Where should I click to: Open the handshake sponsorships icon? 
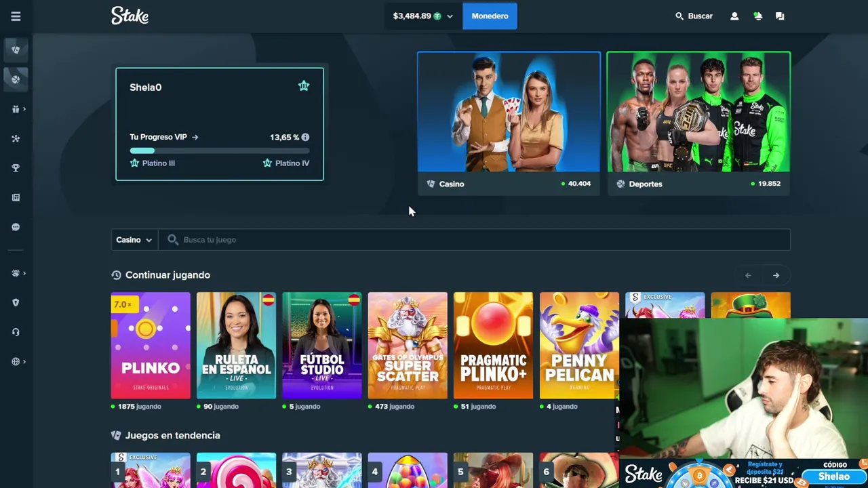pyautogui.click(x=16, y=273)
